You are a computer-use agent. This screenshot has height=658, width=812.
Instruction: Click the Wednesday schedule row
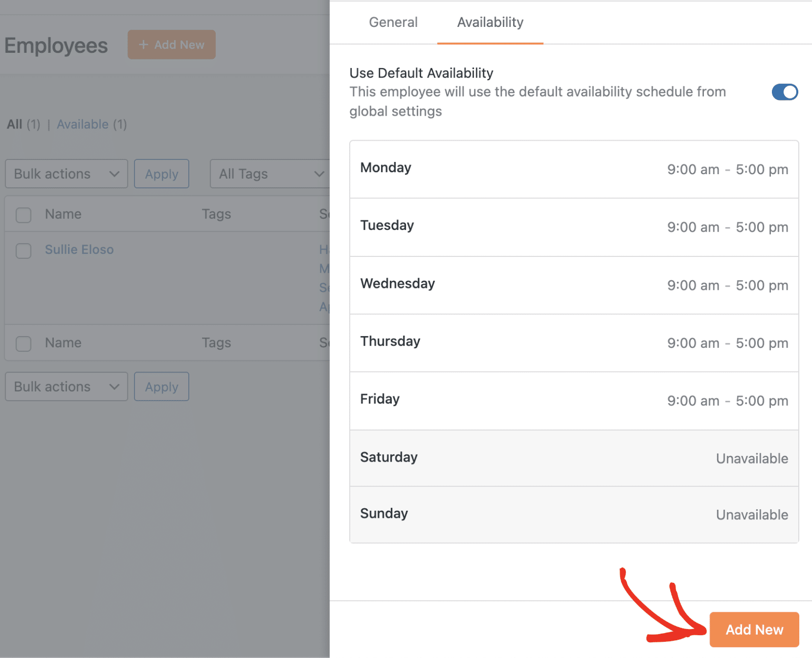pos(574,285)
